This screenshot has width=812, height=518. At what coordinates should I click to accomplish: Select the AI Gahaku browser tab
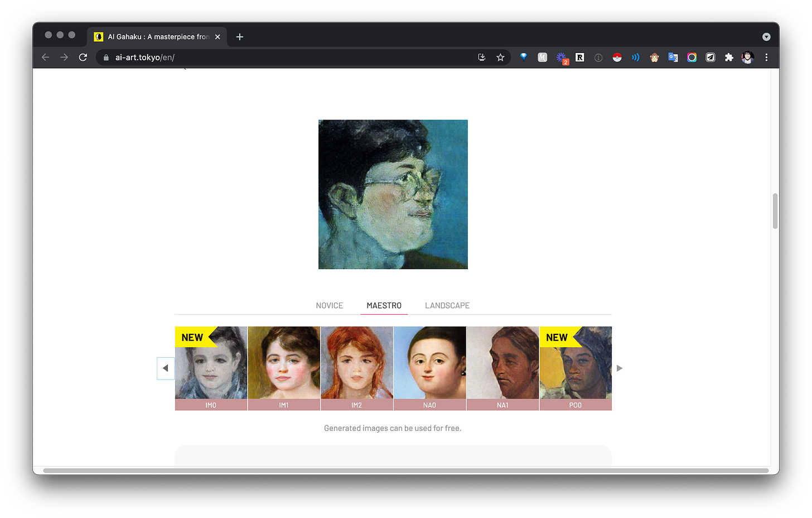pyautogui.click(x=157, y=37)
